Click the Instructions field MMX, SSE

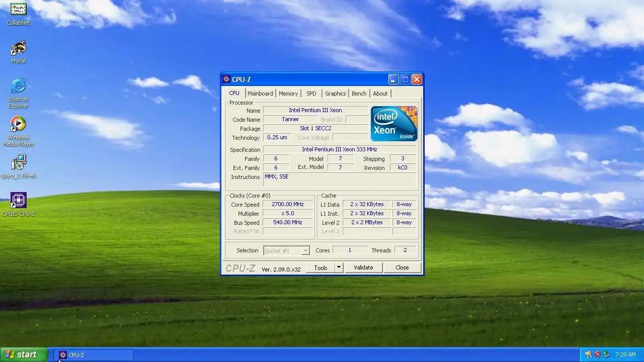click(340, 180)
